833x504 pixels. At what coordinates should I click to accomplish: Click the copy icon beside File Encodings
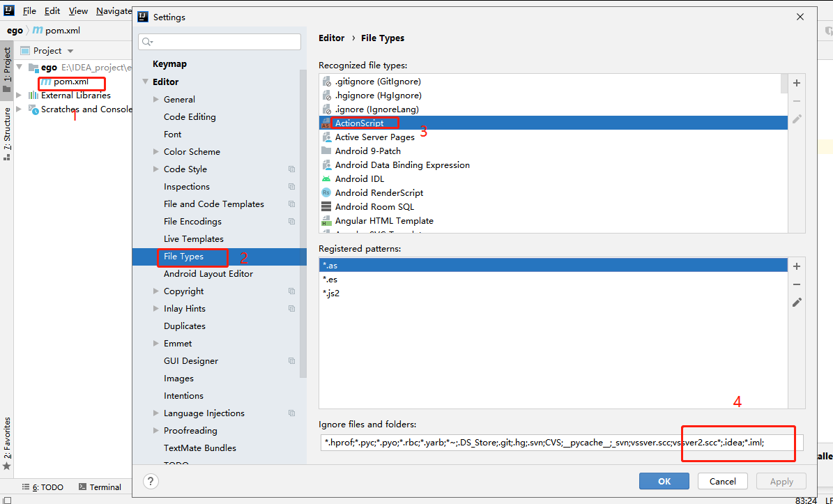point(291,222)
